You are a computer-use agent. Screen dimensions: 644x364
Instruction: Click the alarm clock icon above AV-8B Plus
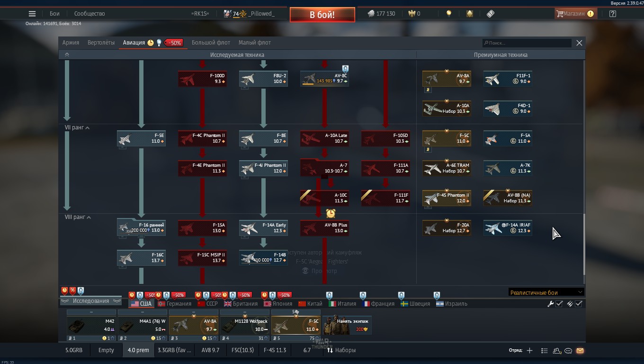click(x=331, y=214)
